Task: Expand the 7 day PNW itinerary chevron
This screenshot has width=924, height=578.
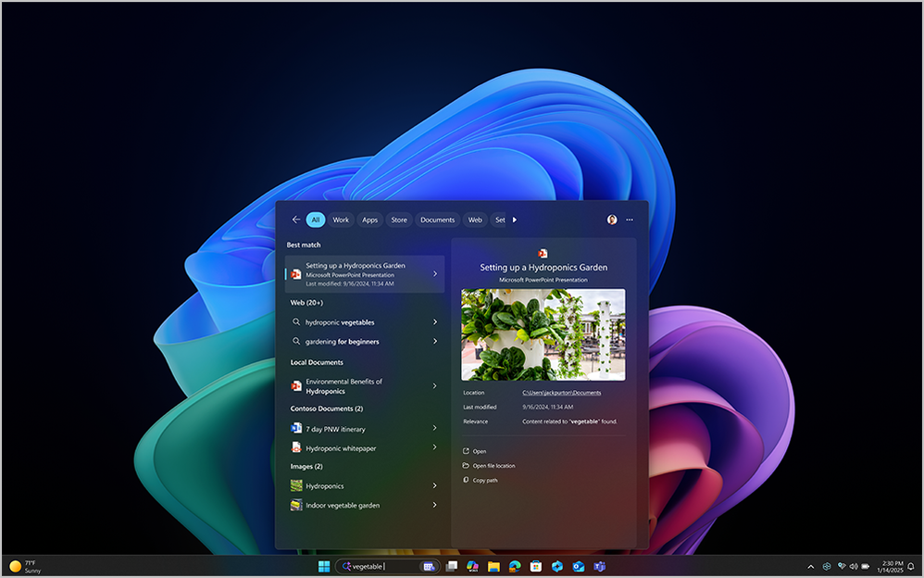Action: click(435, 428)
